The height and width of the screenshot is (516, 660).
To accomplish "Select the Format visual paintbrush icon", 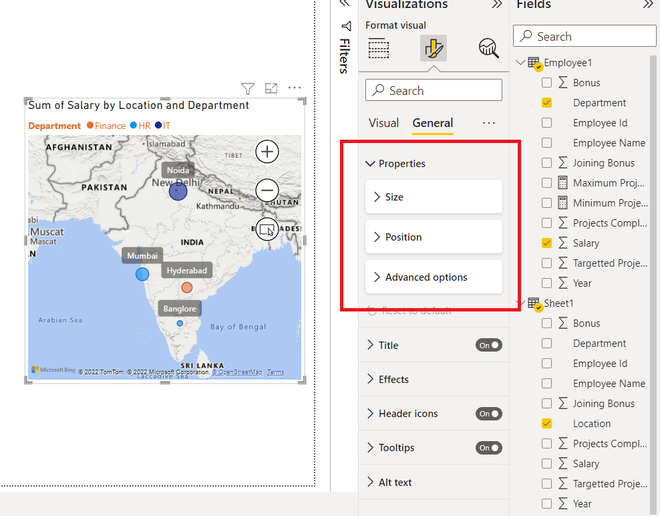I will pyautogui.click(x=433, y=48).
